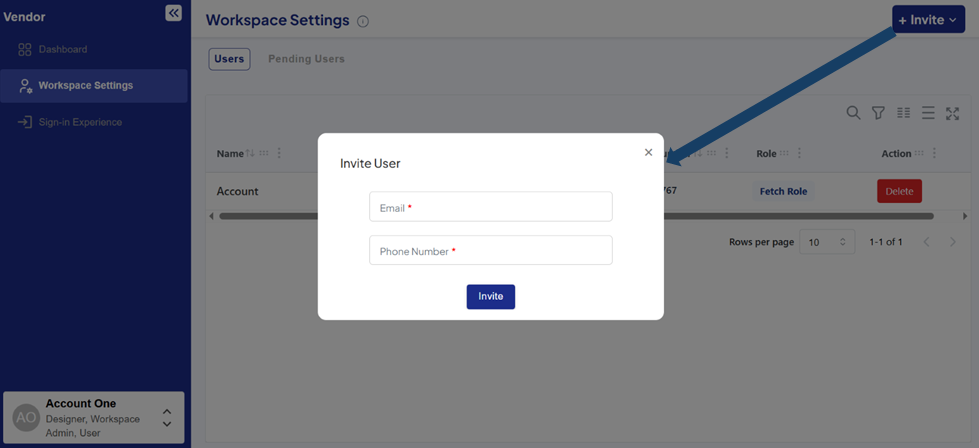This screenshot has height=448, width=979.
Task: Click the search icon above the table
Action: point(853,113)
